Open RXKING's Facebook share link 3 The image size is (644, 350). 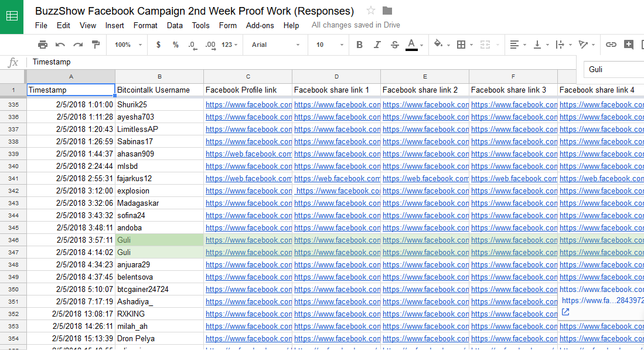[x=514, y=314]
